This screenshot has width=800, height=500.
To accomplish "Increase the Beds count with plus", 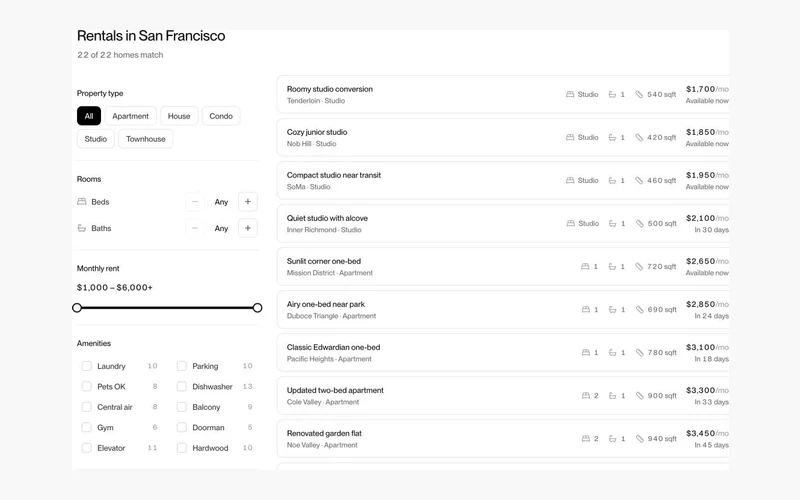I will (247, 202).
